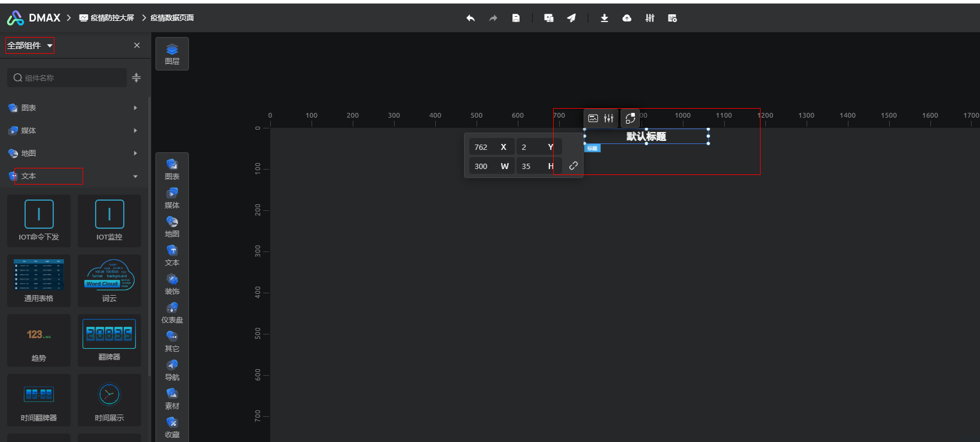Select 图表 in the vertical icon strip

tap(172, 169)
